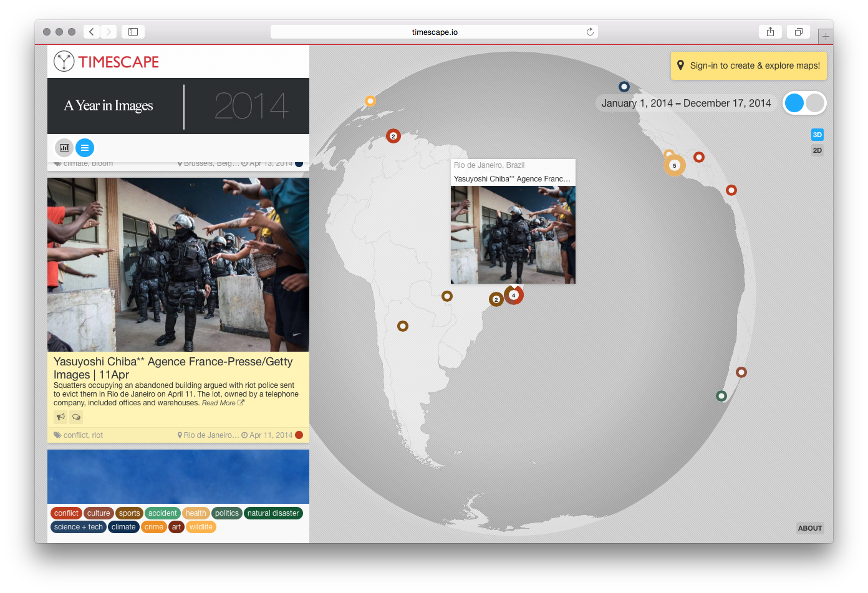
Task: Click the Timescape logo
Action: 107,62
